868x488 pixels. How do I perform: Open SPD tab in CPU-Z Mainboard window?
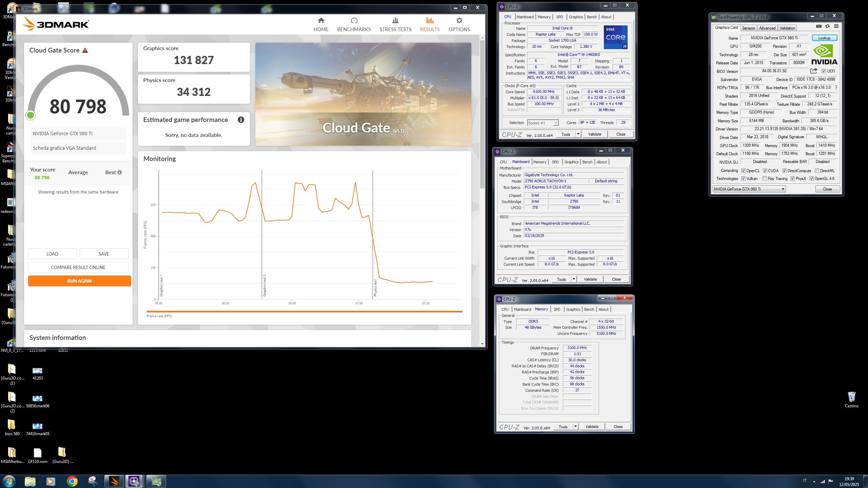(555, 162)
